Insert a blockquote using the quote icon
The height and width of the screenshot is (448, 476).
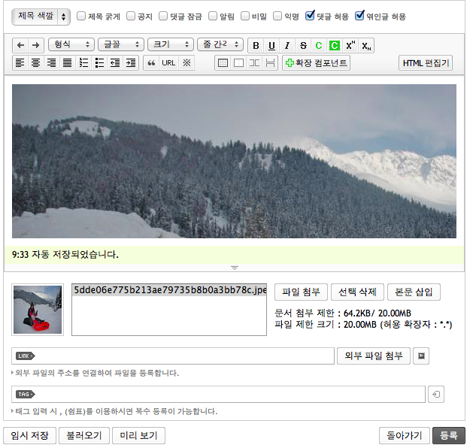pyautogui.click(x=150, y=63)
